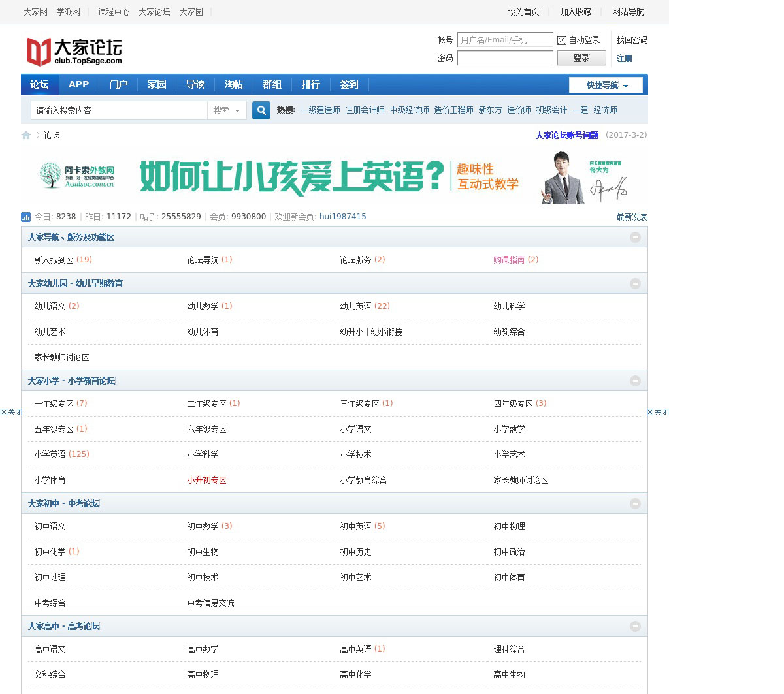Click the home breadcrumb icon above the banner
784x694 pixels.
pyautogui.click(x=26, y=135)
